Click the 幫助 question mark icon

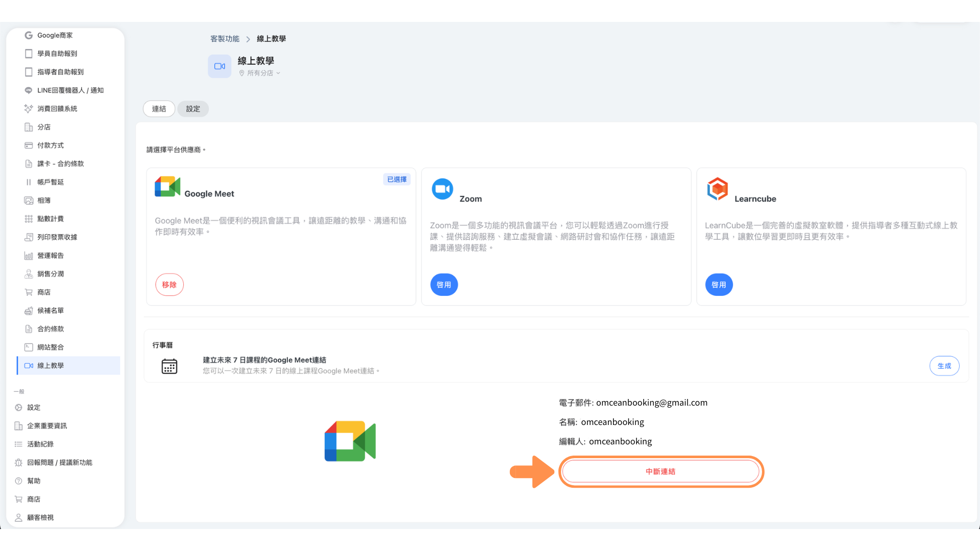coord(18,481)
